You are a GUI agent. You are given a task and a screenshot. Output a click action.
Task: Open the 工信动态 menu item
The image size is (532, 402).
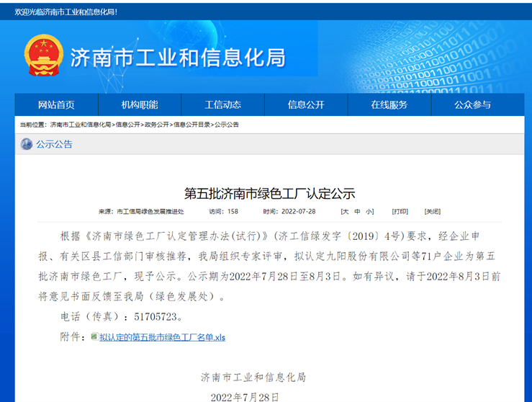223,105
